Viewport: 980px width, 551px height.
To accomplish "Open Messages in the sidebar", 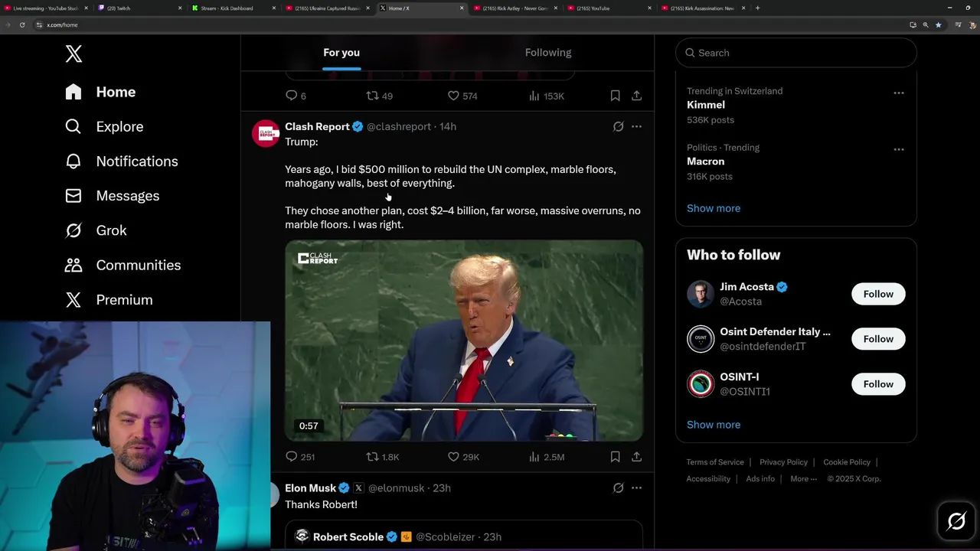I will [x=113, y=196].
